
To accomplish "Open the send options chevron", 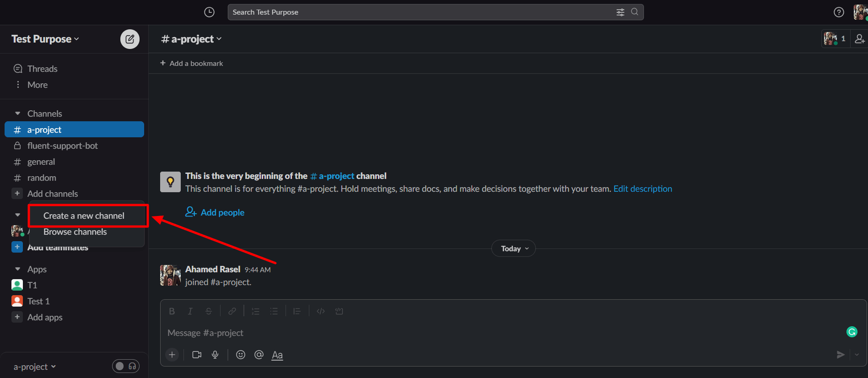I will coord(857,355).
